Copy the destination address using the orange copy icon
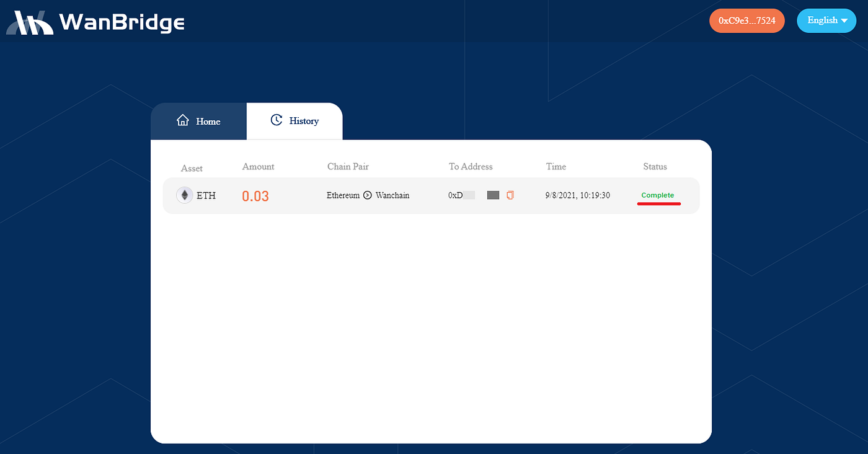 click(x=510, y=195)
